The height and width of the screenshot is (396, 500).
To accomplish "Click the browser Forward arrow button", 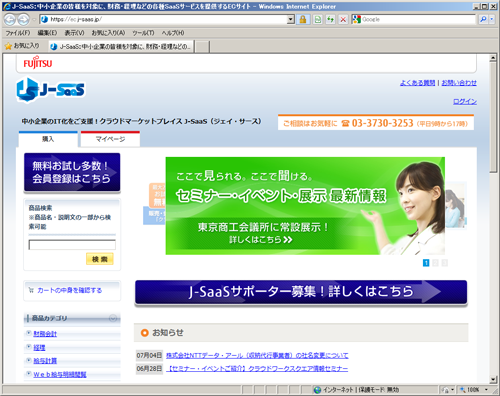I will point(23,20).
